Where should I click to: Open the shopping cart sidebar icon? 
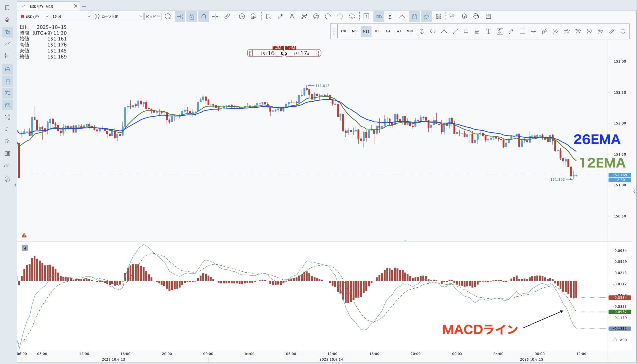tap(7, 81)
